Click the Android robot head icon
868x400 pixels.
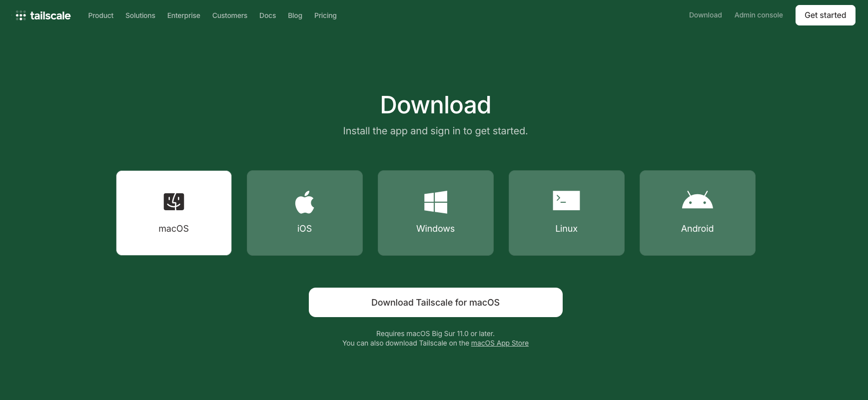[x=698, y=200]
